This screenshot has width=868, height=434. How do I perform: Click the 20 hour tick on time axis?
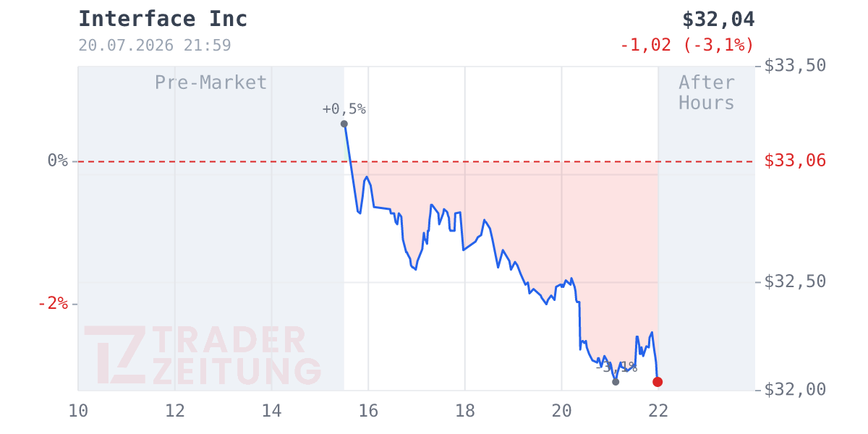click(x=561, y=411)
